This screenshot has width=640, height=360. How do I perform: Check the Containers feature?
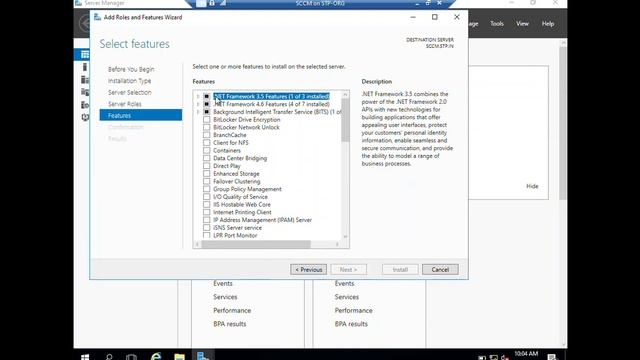[x=207, y=151]
